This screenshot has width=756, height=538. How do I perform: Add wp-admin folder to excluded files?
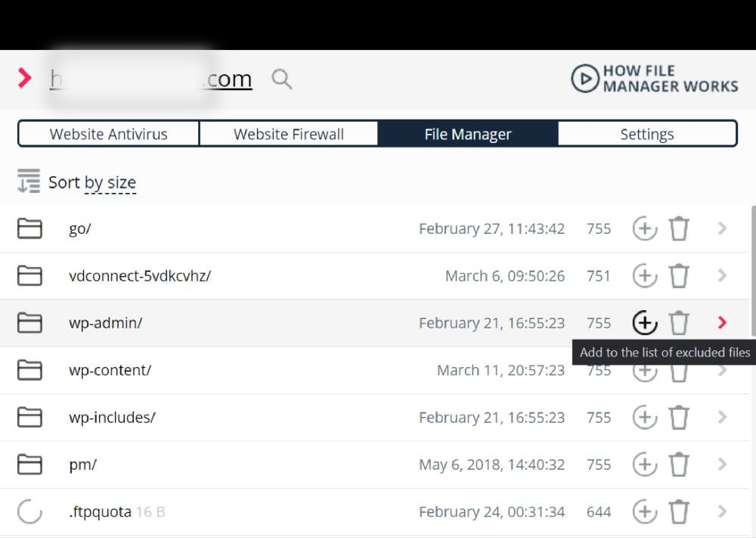point(644,323)
